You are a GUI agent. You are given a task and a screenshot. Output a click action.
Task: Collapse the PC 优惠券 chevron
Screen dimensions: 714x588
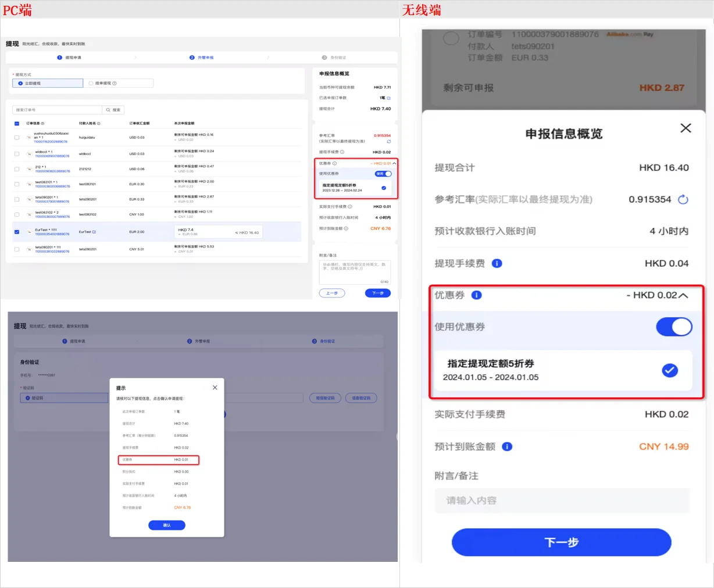[x=394, y=163]
